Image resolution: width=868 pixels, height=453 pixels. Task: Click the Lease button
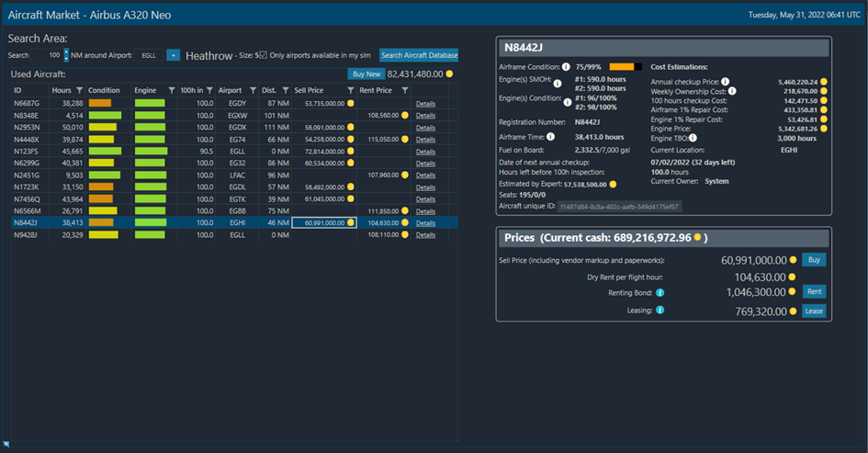(814, 311)
